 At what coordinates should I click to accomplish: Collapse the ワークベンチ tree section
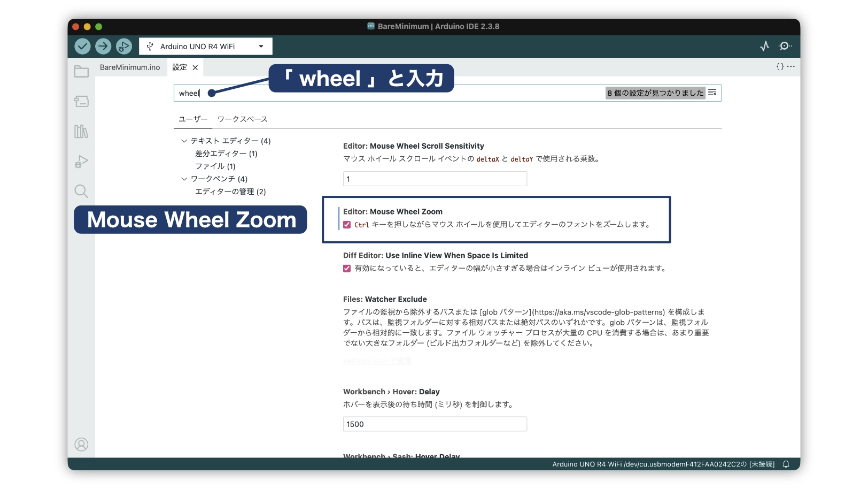tap(184, 179)
